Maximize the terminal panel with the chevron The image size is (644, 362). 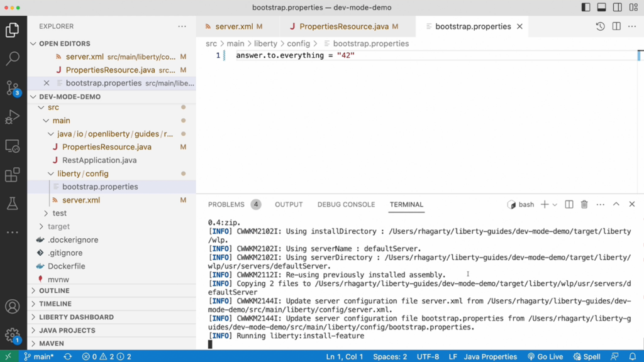[616, 204]
